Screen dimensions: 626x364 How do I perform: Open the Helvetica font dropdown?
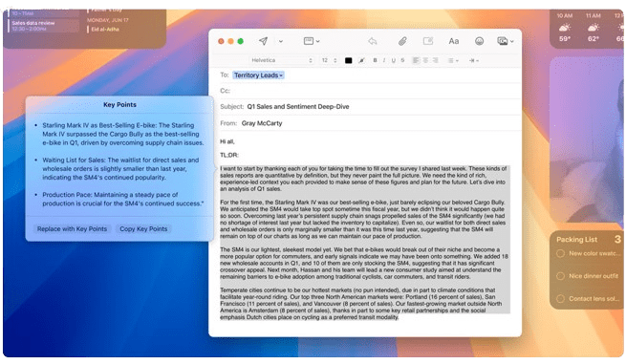pos(281,60)
